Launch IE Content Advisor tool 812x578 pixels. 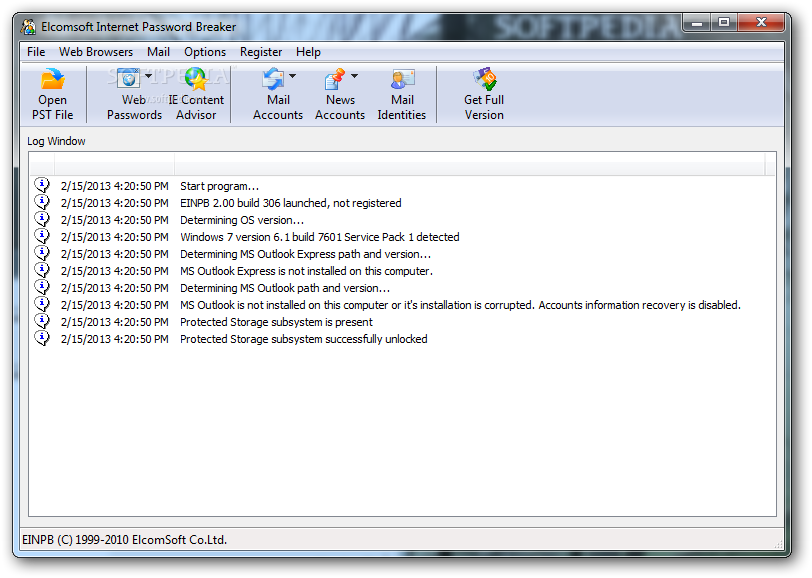click(196, 95)
